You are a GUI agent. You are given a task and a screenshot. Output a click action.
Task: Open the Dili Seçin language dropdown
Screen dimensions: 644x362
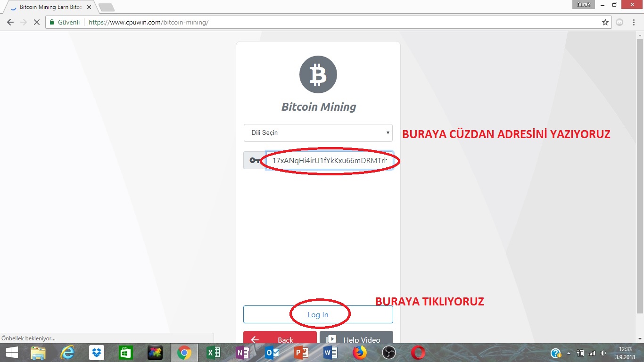(318, 133)
